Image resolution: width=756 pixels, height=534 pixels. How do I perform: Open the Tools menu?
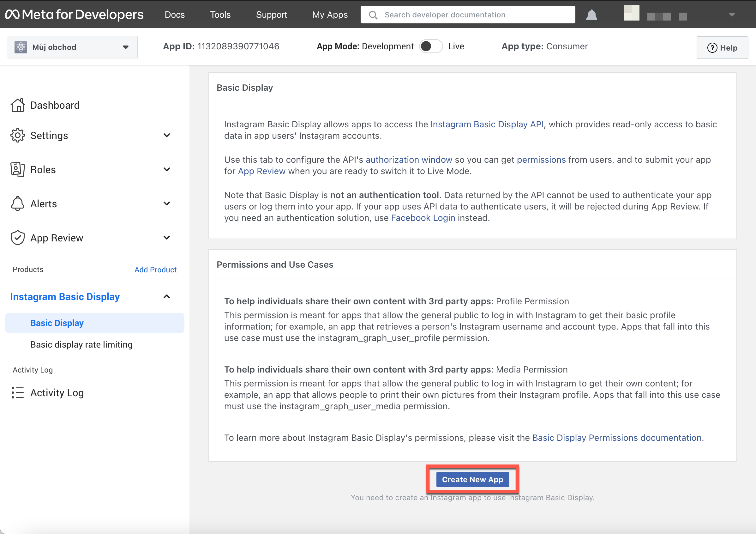(x=220, y=15)
